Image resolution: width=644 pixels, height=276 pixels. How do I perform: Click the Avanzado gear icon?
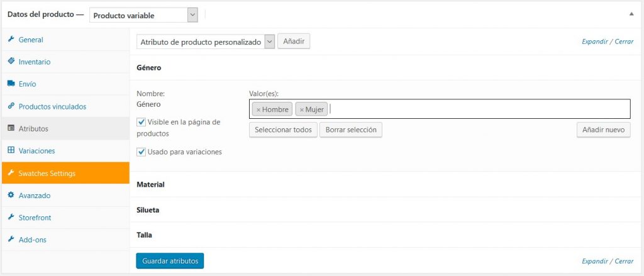[x=11, y=196]
